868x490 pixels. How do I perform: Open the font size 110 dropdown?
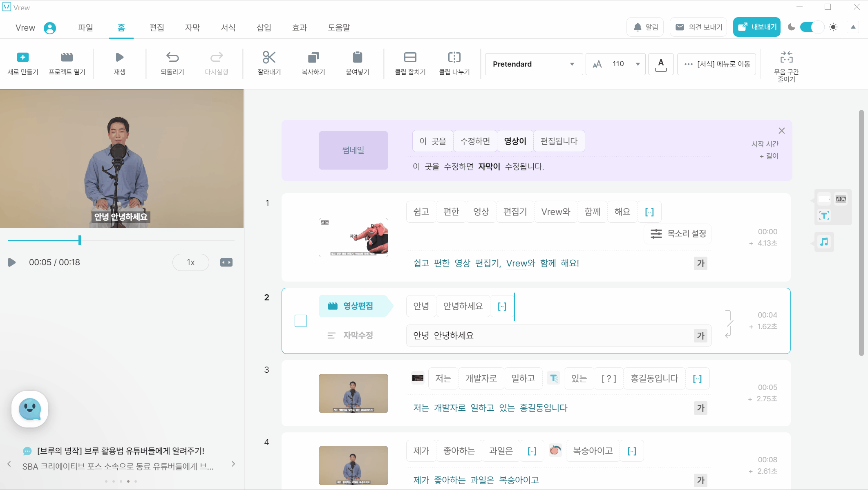tap(638, 64)
